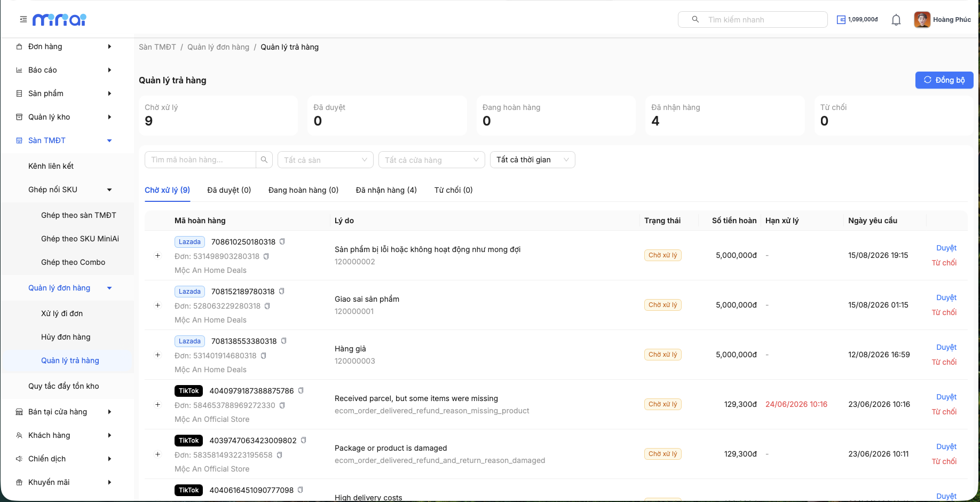Switch to the 'Đã nhận hàng (4)' tab
980x502 pixels.
click(386, 190)
